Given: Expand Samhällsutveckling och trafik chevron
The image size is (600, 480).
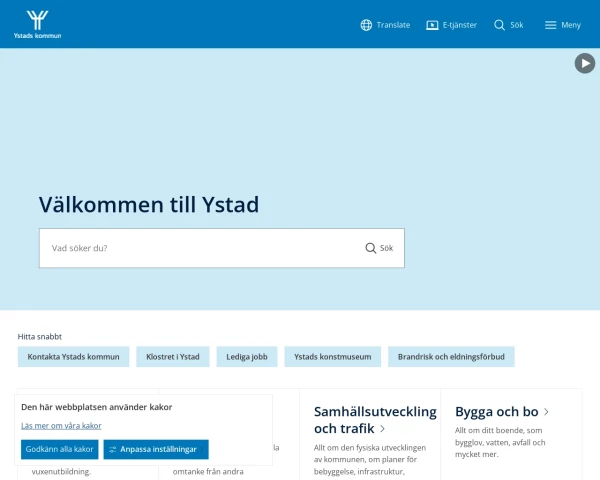Looking at the screenshot, I should (382, 429).
